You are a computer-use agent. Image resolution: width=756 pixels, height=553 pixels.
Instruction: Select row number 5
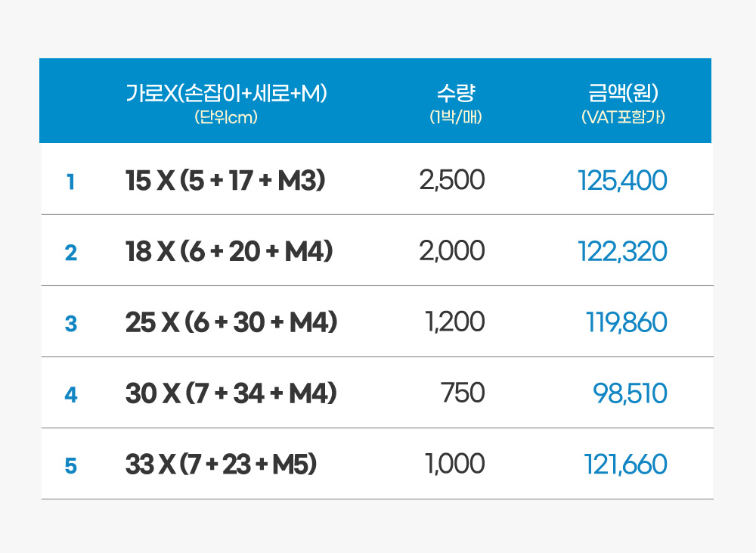point(70,466)
